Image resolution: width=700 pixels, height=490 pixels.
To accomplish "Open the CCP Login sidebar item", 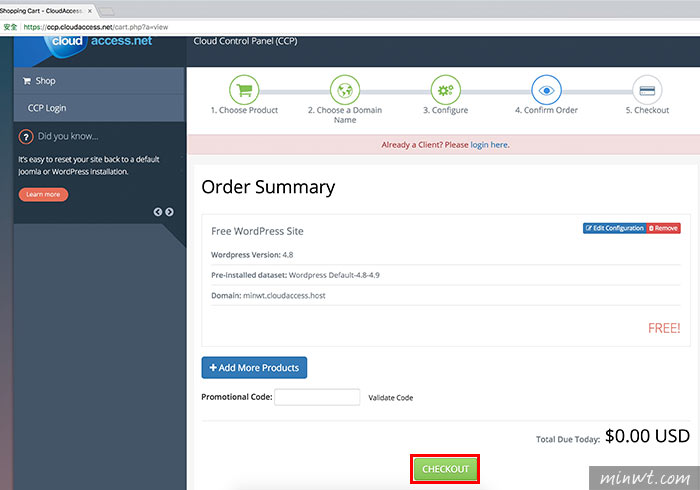I will 99,108.
